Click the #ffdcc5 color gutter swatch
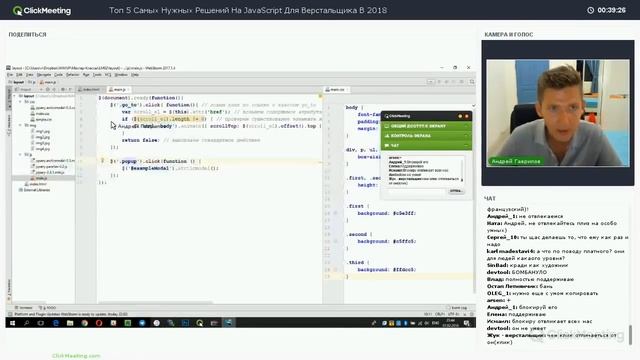 click(336, 269)
